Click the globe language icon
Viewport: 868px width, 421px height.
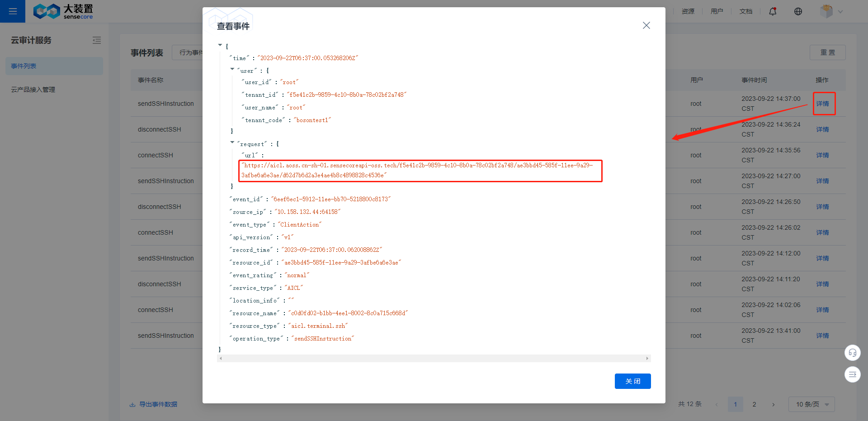pyautogui.click(x=798, y=11)
